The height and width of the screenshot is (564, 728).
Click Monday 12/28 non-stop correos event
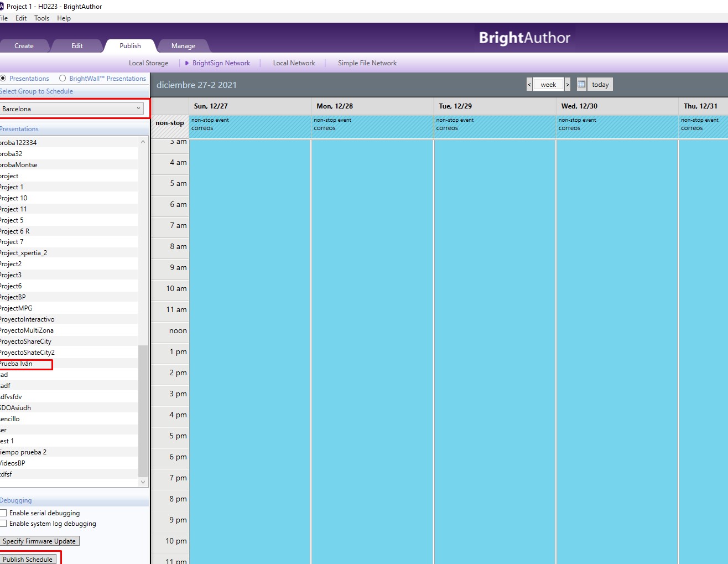[372, 127]
